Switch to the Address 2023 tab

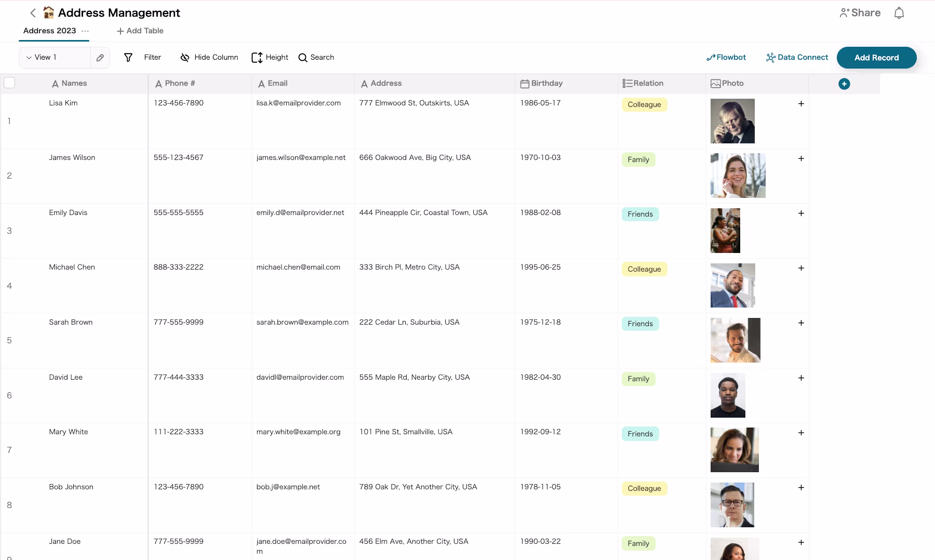point(50,31)
